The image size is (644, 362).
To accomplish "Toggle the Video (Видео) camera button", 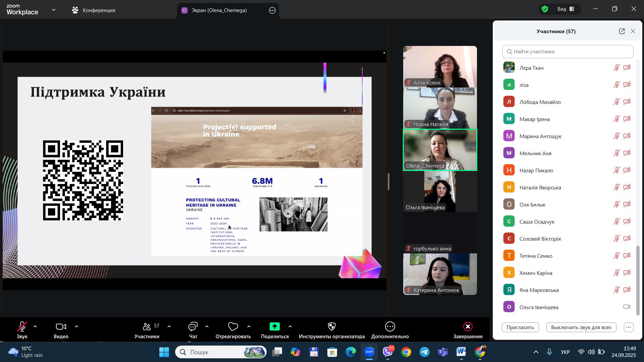I will pos(61,327).
